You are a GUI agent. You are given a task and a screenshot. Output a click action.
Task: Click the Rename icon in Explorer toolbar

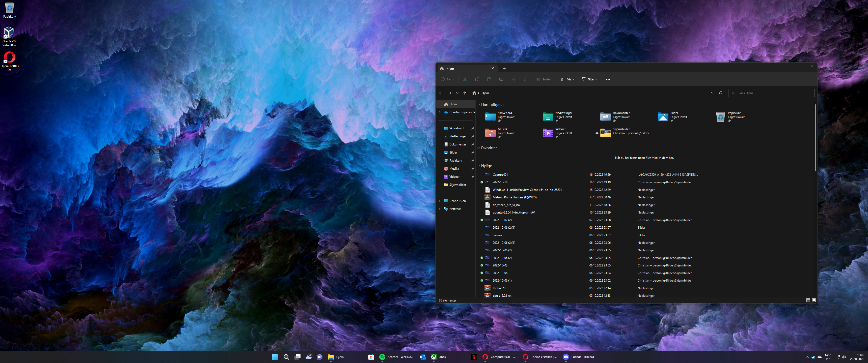(501, 79)
